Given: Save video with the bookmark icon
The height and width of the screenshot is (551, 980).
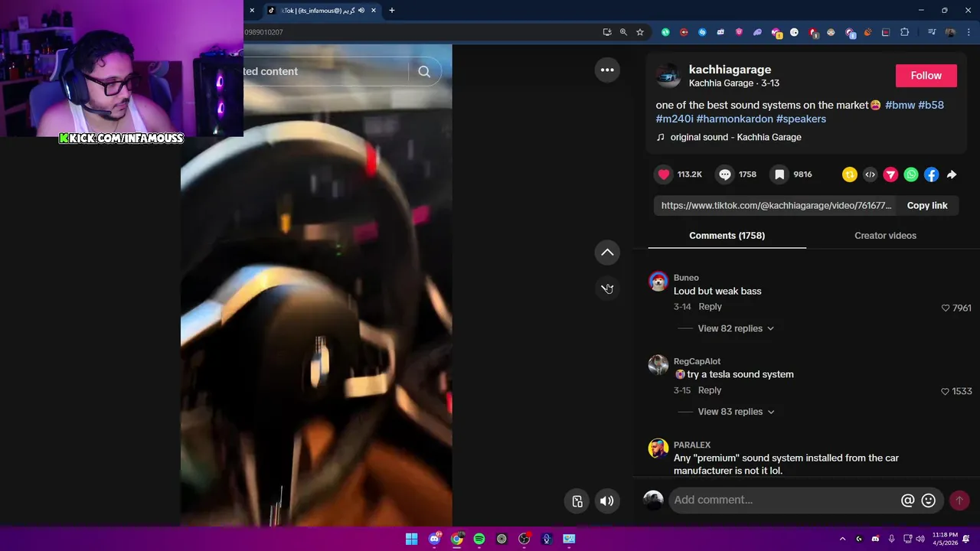Looking at the screenshot, I should click(779, 174).
